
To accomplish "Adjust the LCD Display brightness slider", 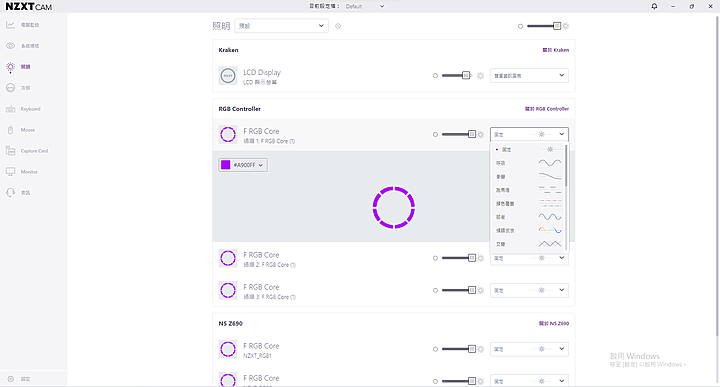I will [456, 76].
